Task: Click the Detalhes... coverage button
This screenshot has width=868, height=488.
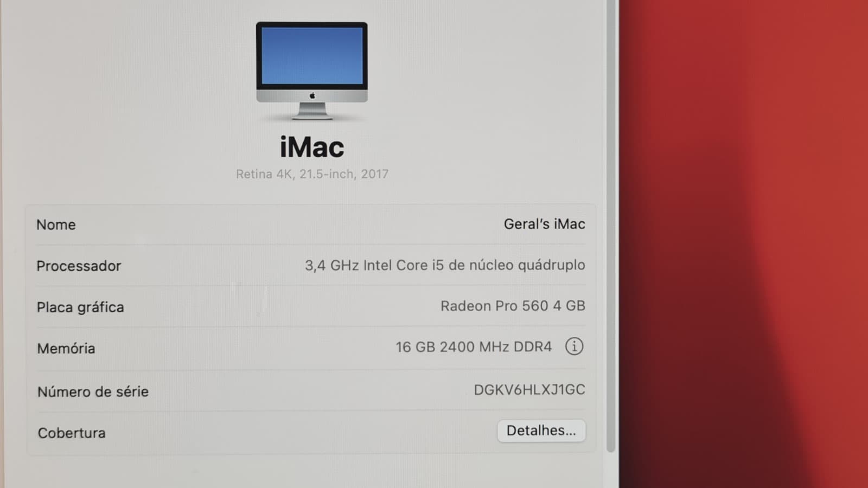Action: pyautogui.click(x=541, y=431)
